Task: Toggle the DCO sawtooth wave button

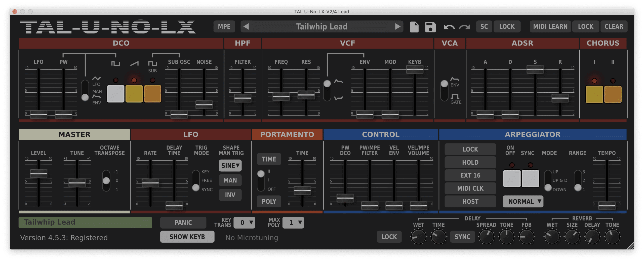Action: [134, 94]
